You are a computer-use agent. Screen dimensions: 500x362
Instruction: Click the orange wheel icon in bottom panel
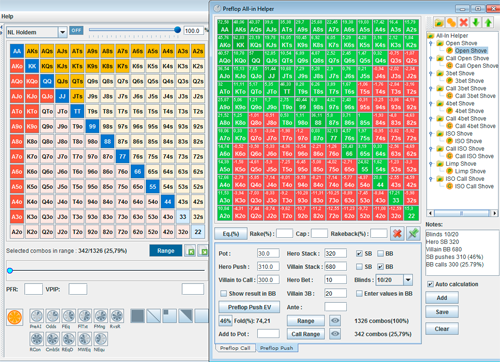pos(15,317)
